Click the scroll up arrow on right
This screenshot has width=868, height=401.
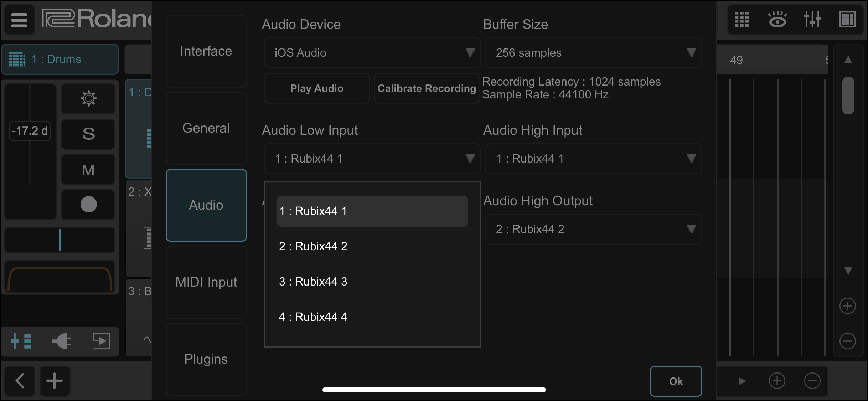pyautogui.click(x=848, y=60)
